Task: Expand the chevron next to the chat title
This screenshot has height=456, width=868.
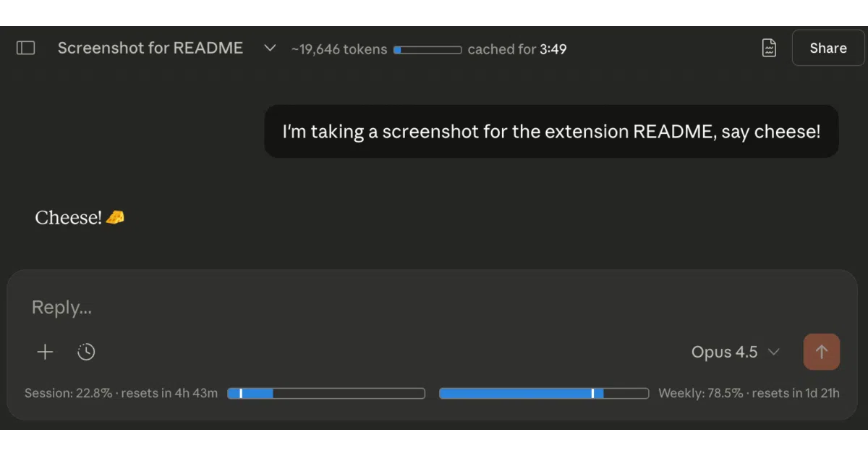Action: pos(270,48)
